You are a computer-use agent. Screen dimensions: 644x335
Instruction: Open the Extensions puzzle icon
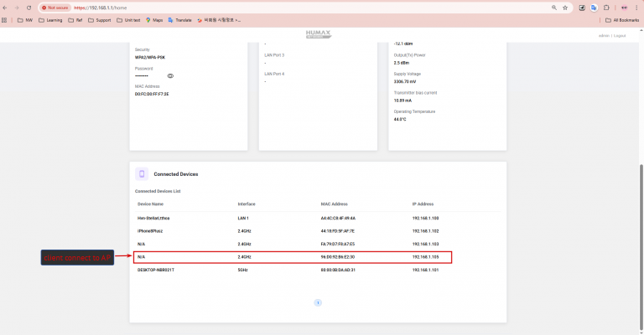tap(606, 8)
